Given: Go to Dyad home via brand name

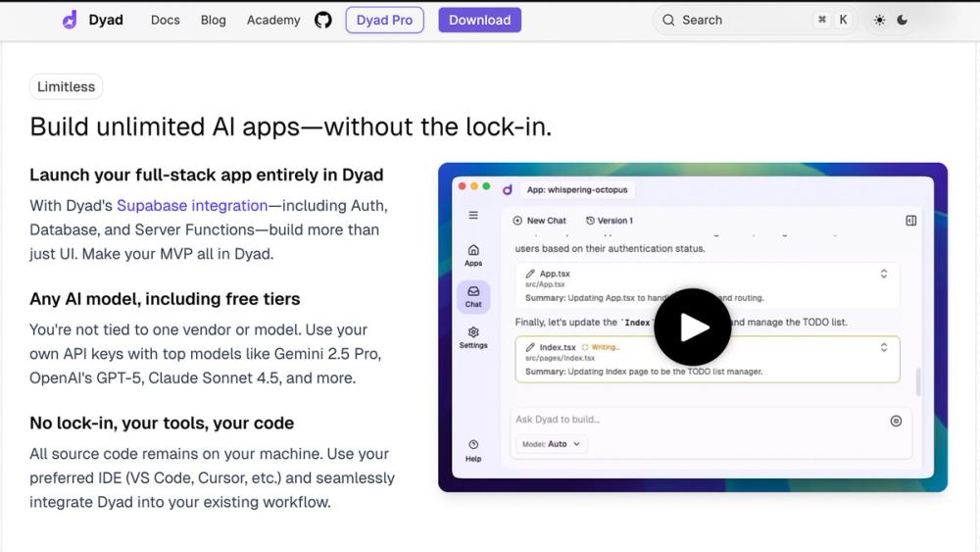Looking at the screenshot, I should tap(106, 20).
